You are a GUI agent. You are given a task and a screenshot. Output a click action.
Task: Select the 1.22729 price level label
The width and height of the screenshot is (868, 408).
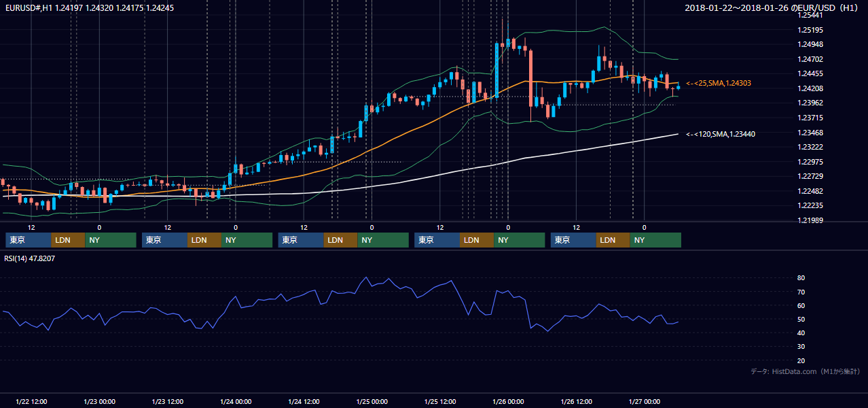(810, 176)
